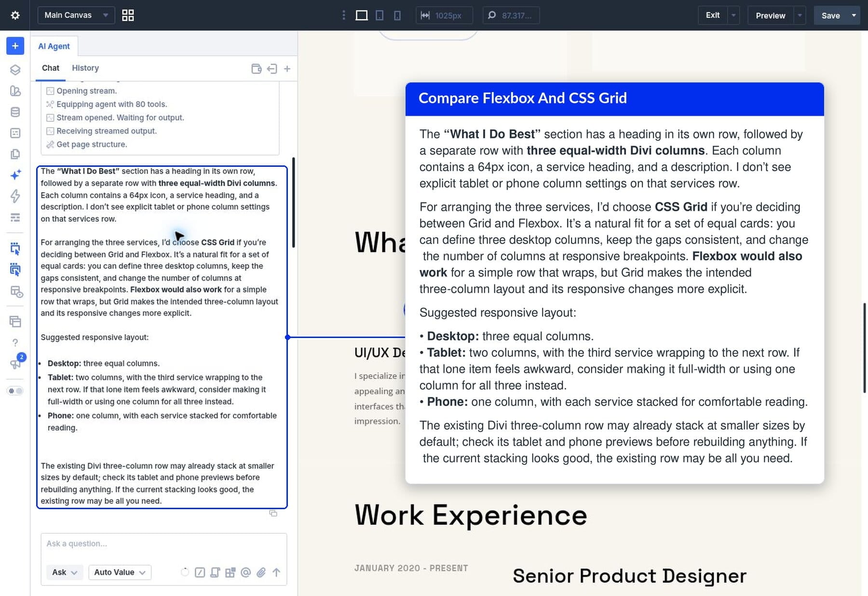Viewport: 868px width, 596px height.
Task: Click the Save button
Action: click(830, 15)
